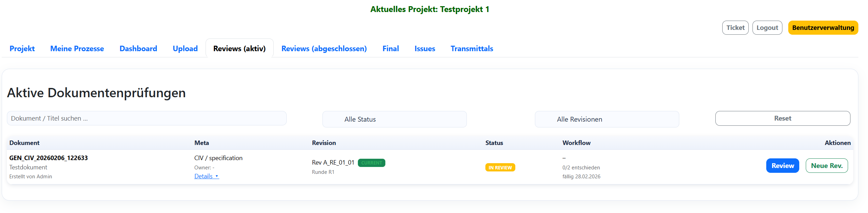
Task: Open Benutzerverwaltung
Action: pyautogui.click(x=823, y=28)
